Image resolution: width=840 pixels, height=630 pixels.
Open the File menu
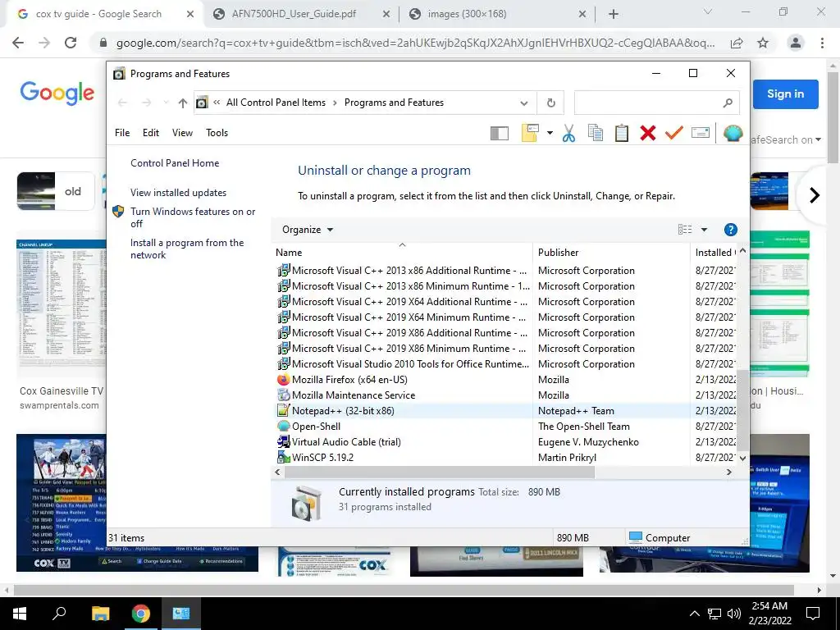click(122, 133)
